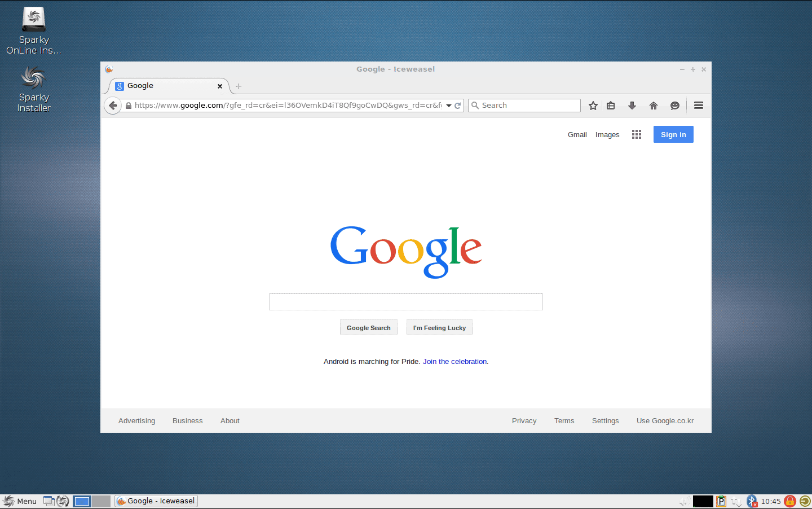This screenshot has width=812, height=509.
Task: Click the logout icon in tray
Action: tap(805, 501)
